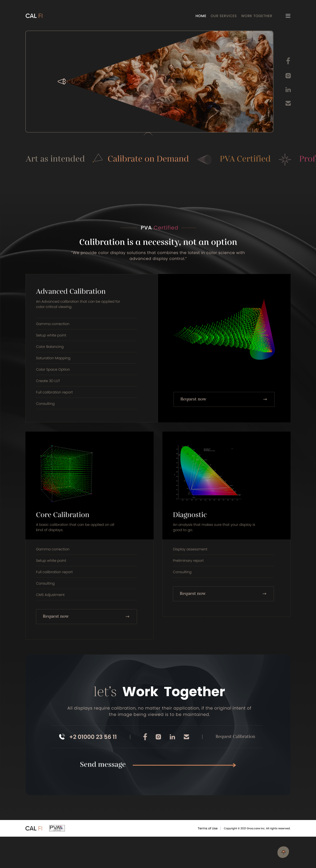Open WORK TOGETHER nav item
The image size is (316, 868).
click(x=256, y=16)
